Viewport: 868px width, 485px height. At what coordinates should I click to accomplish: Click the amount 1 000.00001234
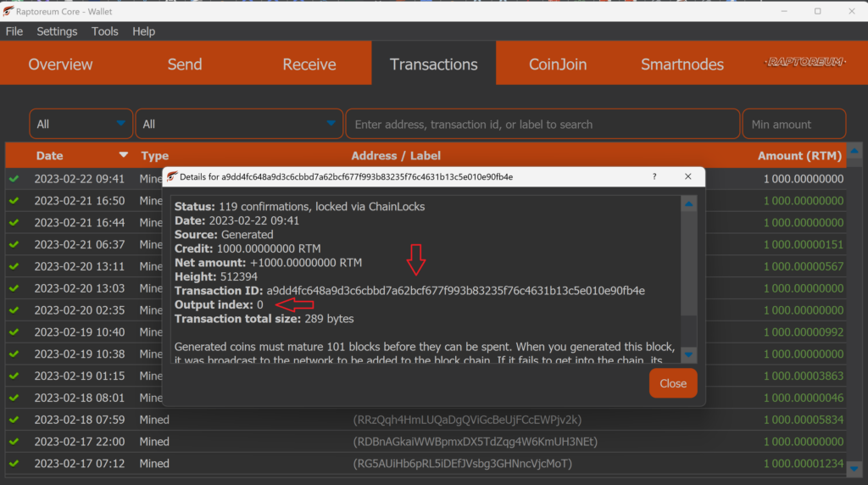pos(804,464)
